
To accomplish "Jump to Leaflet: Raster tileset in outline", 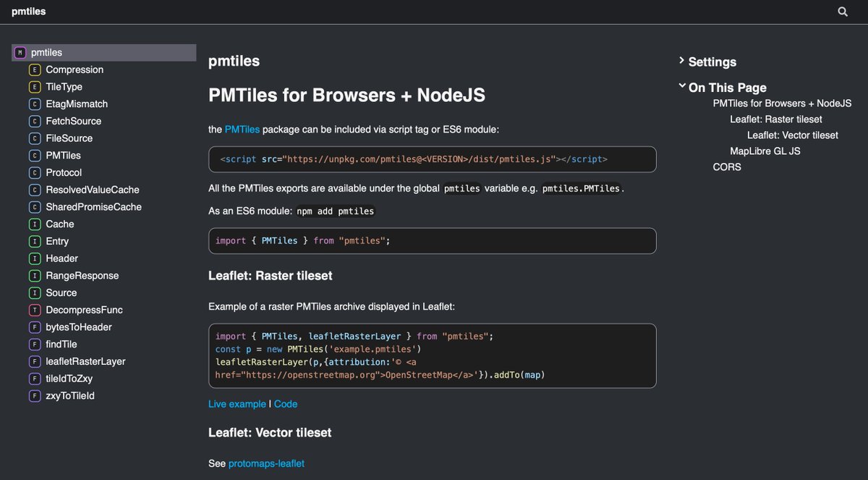I will coord(776,119).
